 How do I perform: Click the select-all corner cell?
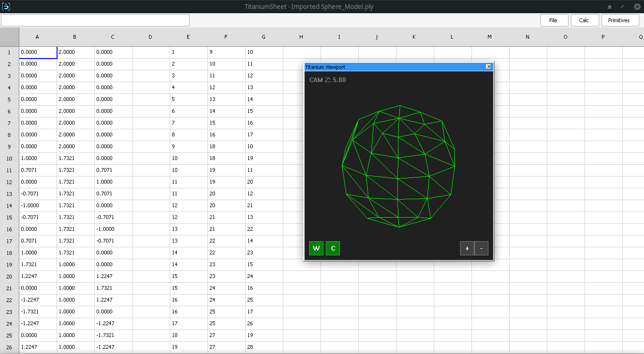coord(9,37)
